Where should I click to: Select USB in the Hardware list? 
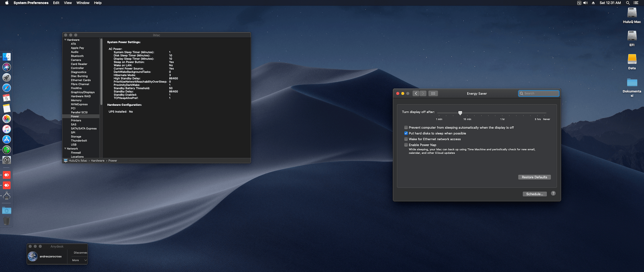73,145
